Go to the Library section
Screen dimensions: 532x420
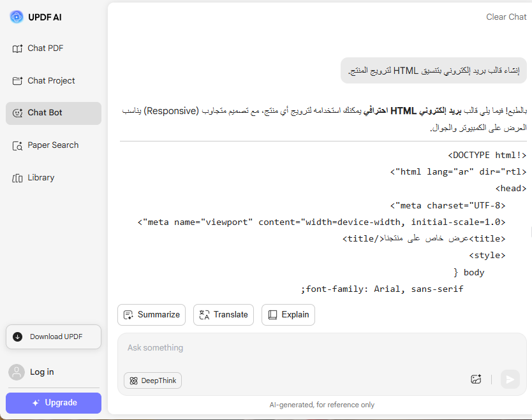(54, 178)
